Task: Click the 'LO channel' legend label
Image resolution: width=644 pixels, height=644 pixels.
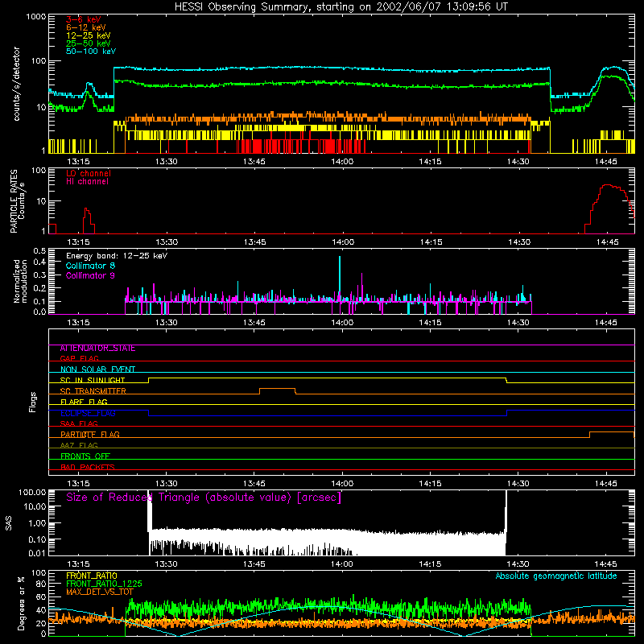Action: (x=89, y=173)
